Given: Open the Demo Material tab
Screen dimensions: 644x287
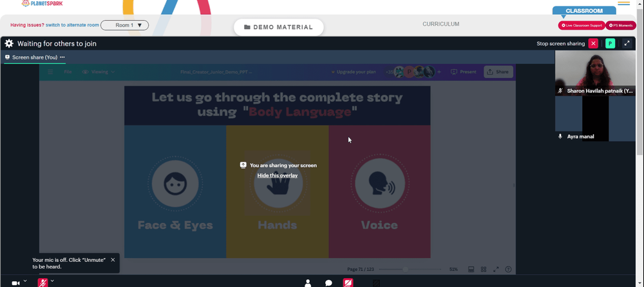Looking at the screenshot, I should (x=278, y=27).
